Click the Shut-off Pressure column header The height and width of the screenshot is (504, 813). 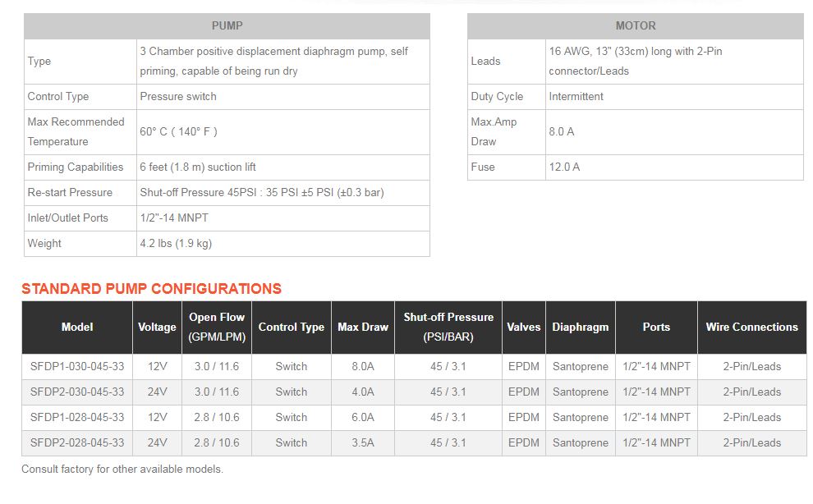click(448, 328)
